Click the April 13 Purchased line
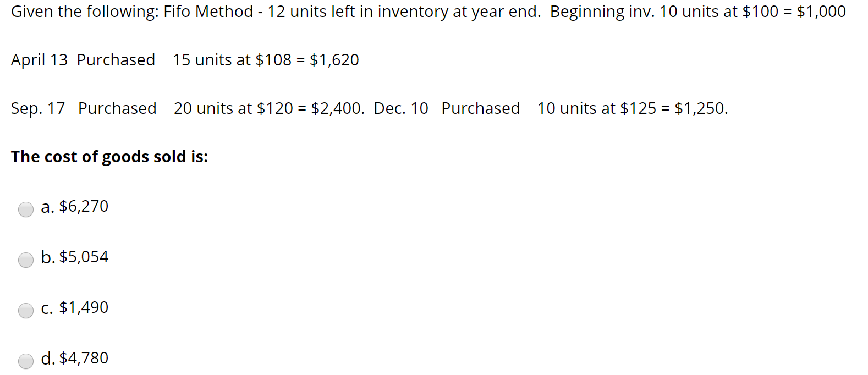 (184, 60)
